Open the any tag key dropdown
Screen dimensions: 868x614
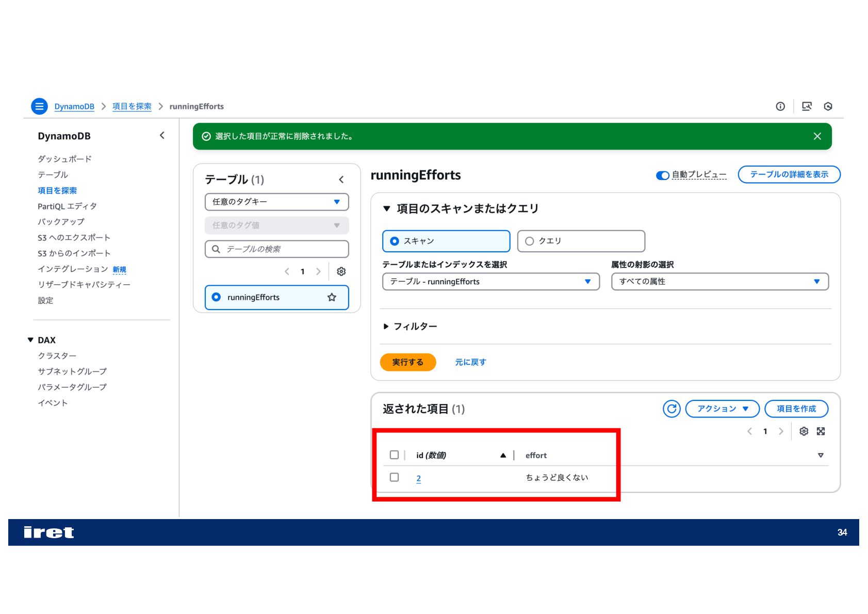click(x=277, y=202)
